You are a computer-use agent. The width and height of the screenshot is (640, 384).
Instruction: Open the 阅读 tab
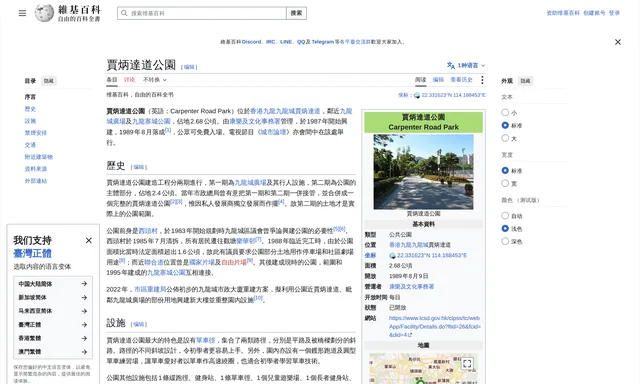tap(420, 80)
